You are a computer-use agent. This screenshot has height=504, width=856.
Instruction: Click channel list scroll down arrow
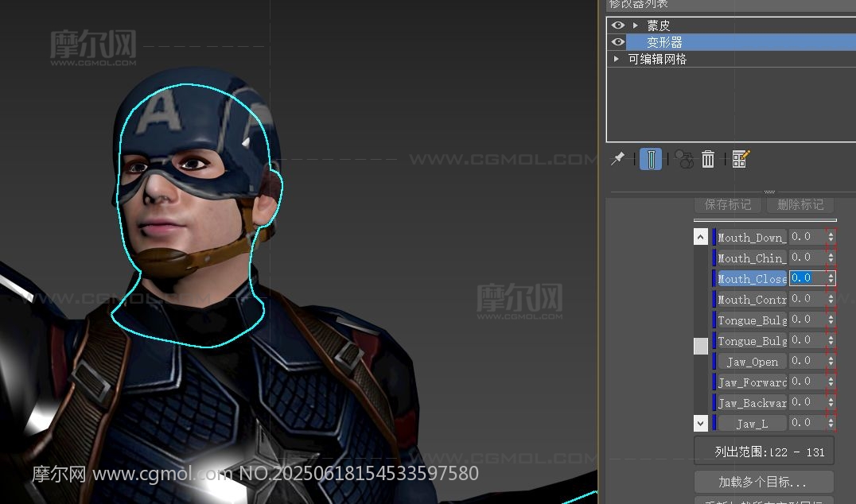click(701, 423)
